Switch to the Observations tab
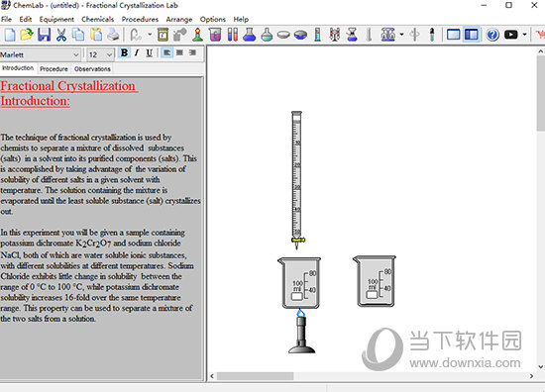This screenshot has height=392, width=545. coord(92,68)
